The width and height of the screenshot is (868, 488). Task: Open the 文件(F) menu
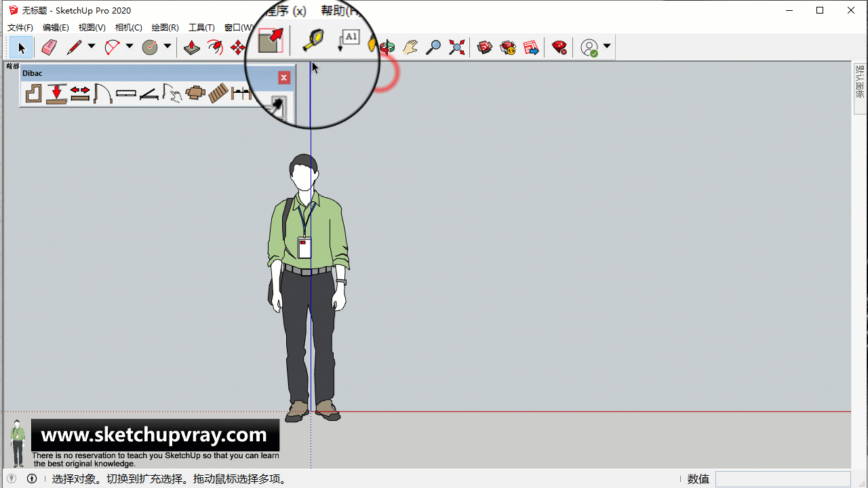(x=20, y=28)
